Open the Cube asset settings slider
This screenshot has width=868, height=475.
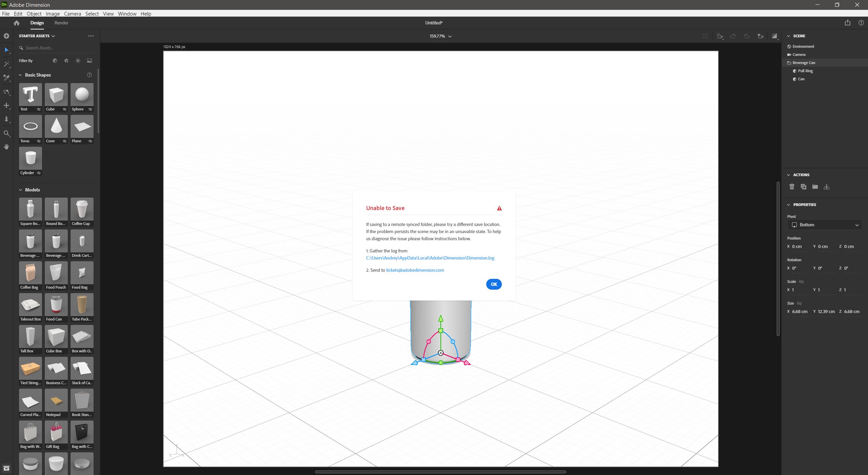point(65,109)
